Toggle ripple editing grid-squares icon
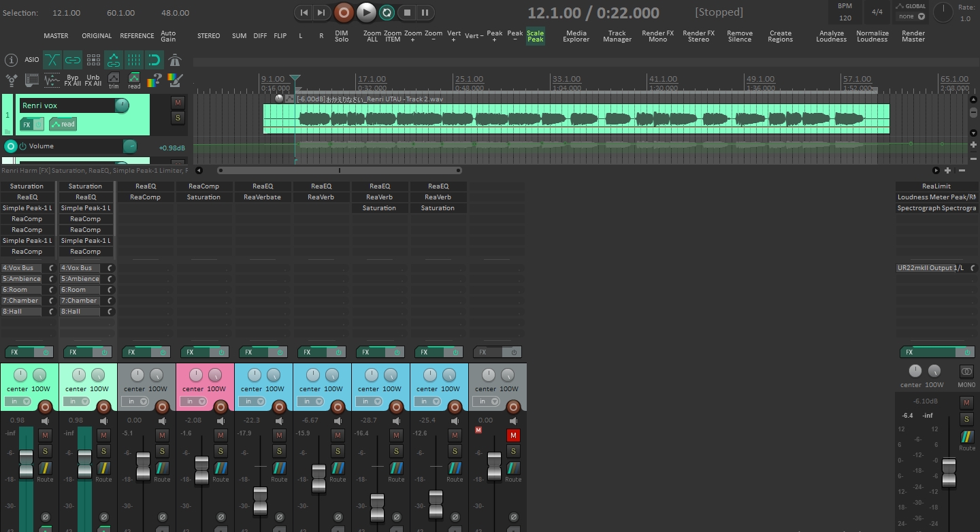Viewport: 980px width, 532px height. pyautogui.click(x=93, y=60)
